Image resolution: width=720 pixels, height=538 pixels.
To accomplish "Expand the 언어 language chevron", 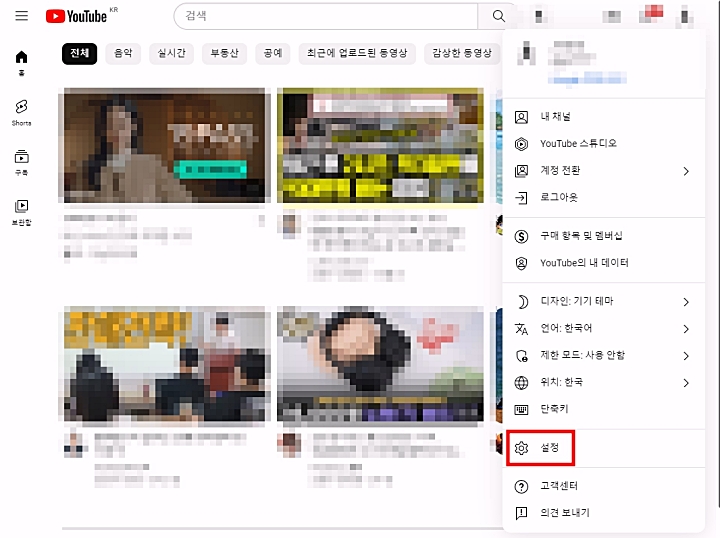I will [686, 329].
